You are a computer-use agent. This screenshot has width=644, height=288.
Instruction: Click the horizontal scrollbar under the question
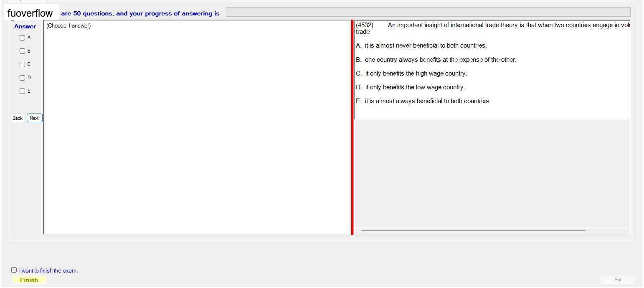(473, 230)
